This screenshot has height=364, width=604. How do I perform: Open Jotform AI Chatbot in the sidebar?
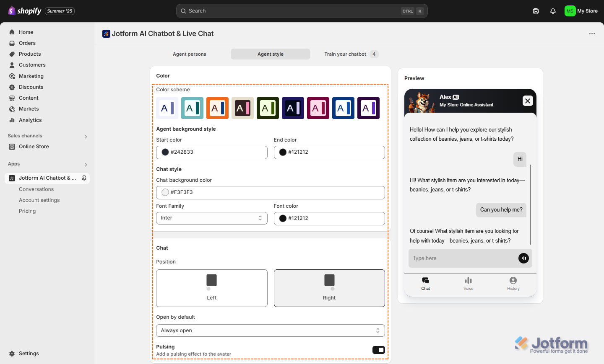click(47, 178)
